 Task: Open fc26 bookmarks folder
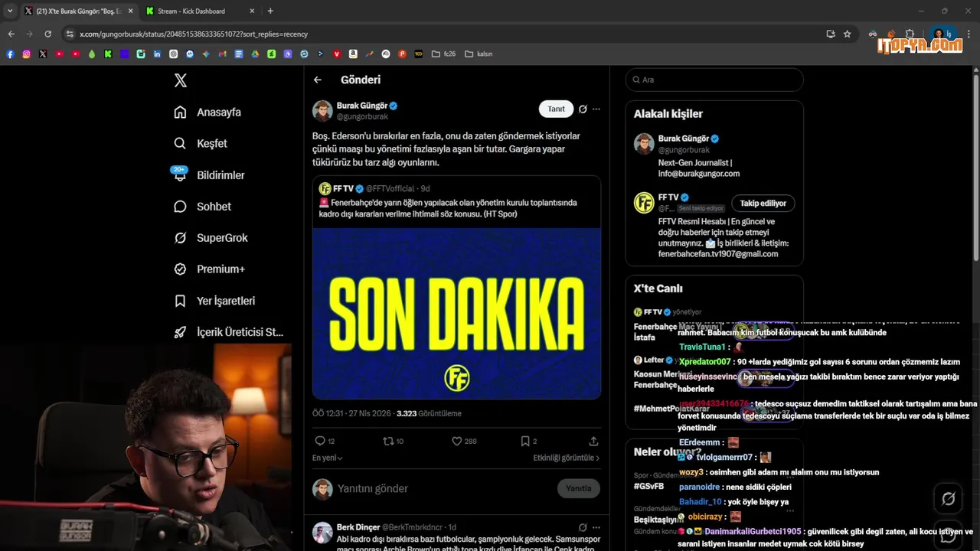click(x=444, y=54)
